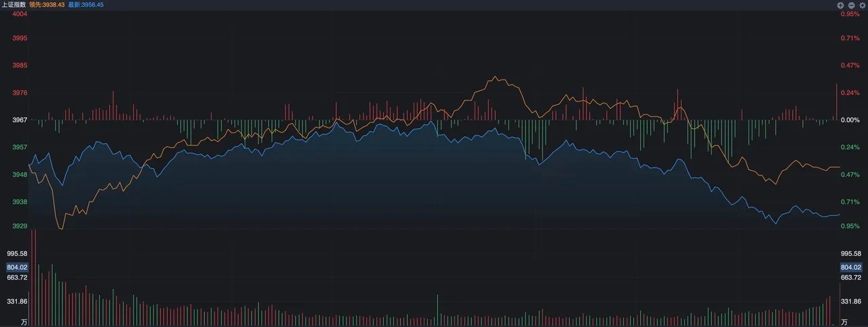Viewport: 868px width, 327px height.
Task: Click the 最新:3956.45 legend value
Action: 86,5
